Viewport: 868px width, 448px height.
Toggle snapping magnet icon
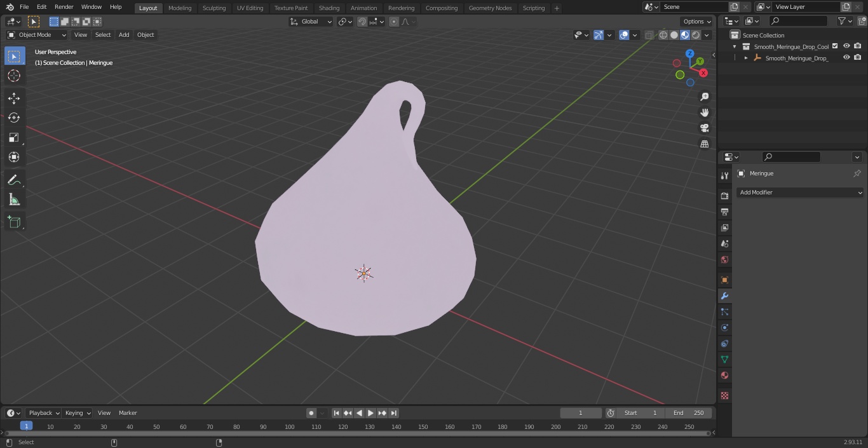[x=362, y=22]
